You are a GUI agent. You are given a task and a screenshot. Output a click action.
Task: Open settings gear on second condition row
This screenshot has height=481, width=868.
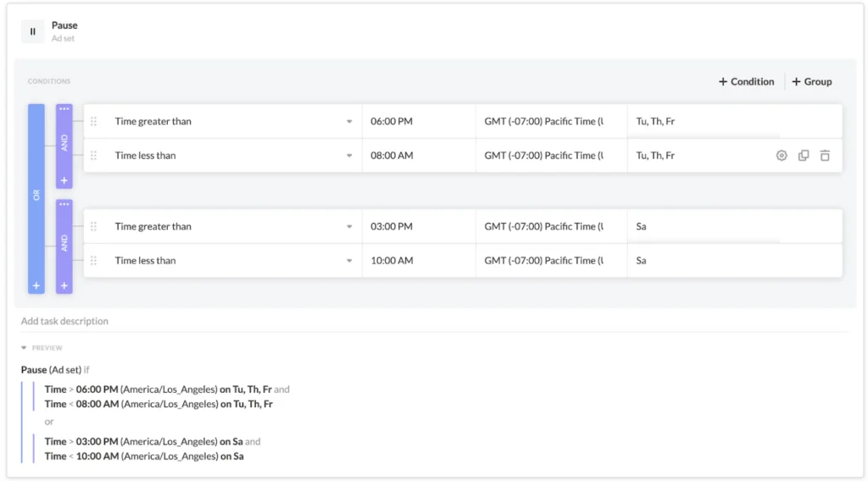coord(782,156)
